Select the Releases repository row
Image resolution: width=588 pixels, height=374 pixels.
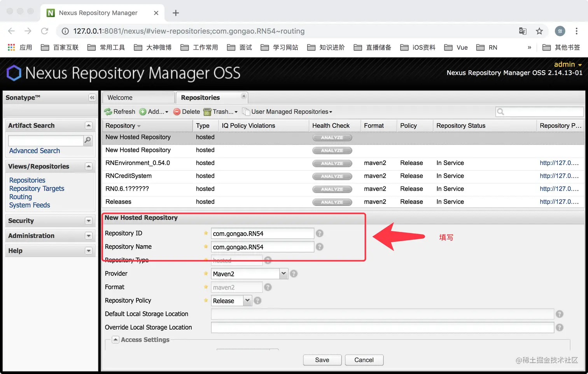coord(343,202)
